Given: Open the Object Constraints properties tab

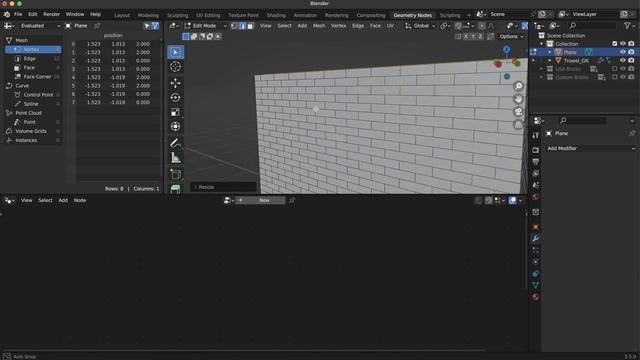Looking at the screenshot, I should 536,273.
